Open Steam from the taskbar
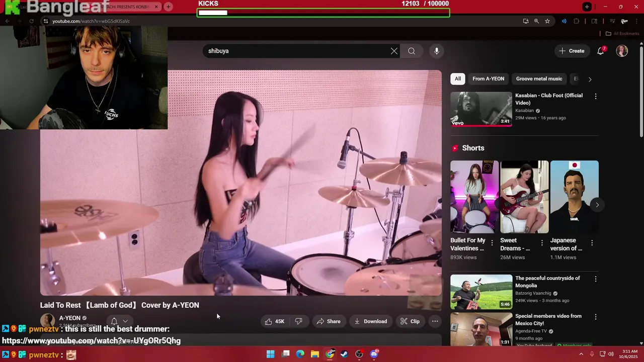 pos(344,354)
